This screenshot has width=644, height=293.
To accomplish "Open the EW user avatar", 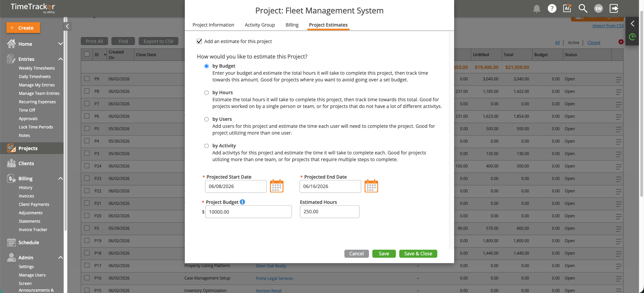I will [x=598, y=8].
